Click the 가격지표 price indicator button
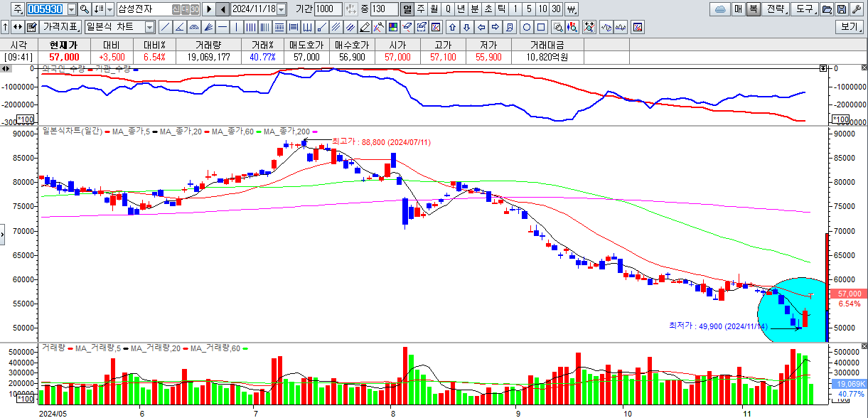The image size is (868, 418). click(x=61, y=27)
